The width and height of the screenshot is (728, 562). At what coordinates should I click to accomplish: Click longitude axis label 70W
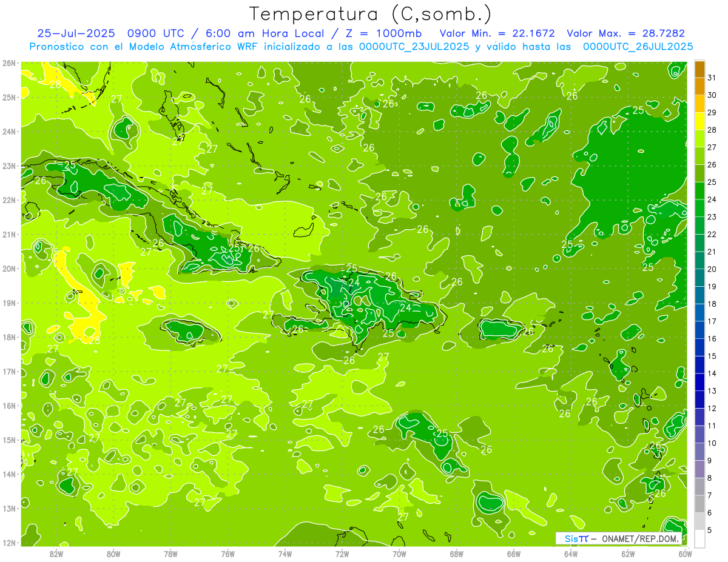coord(399,554)
